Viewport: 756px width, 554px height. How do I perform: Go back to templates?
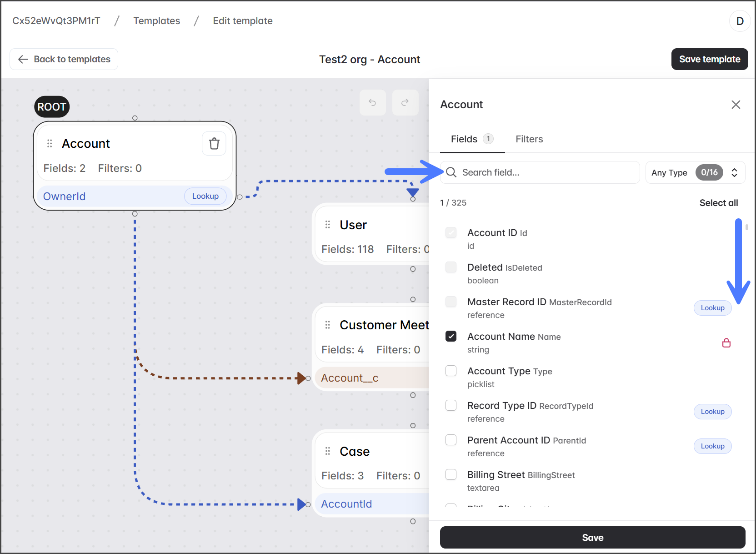point(64,59)
